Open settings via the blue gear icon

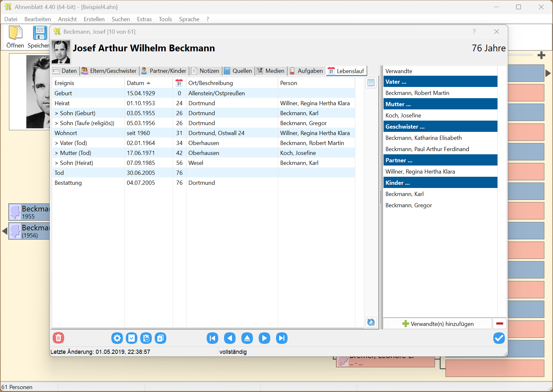117,338
